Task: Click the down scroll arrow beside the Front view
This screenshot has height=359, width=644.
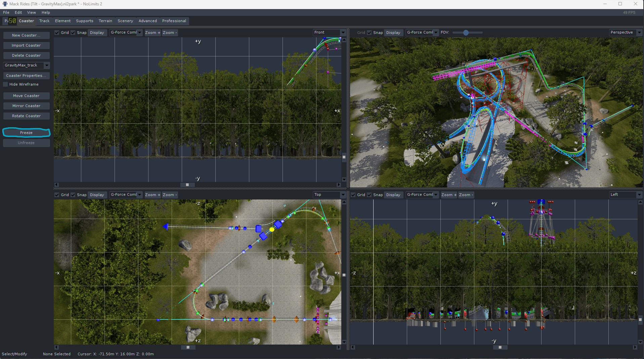Action: (x=344, y=180)
